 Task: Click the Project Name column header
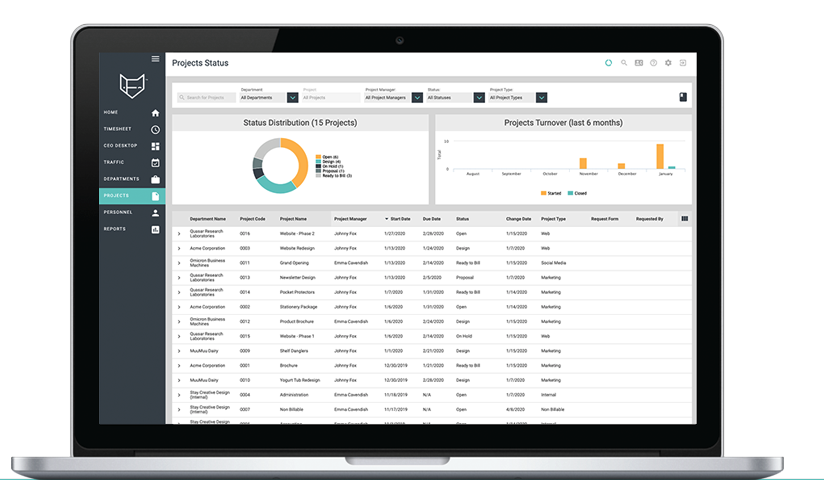(x=293, y=218)
